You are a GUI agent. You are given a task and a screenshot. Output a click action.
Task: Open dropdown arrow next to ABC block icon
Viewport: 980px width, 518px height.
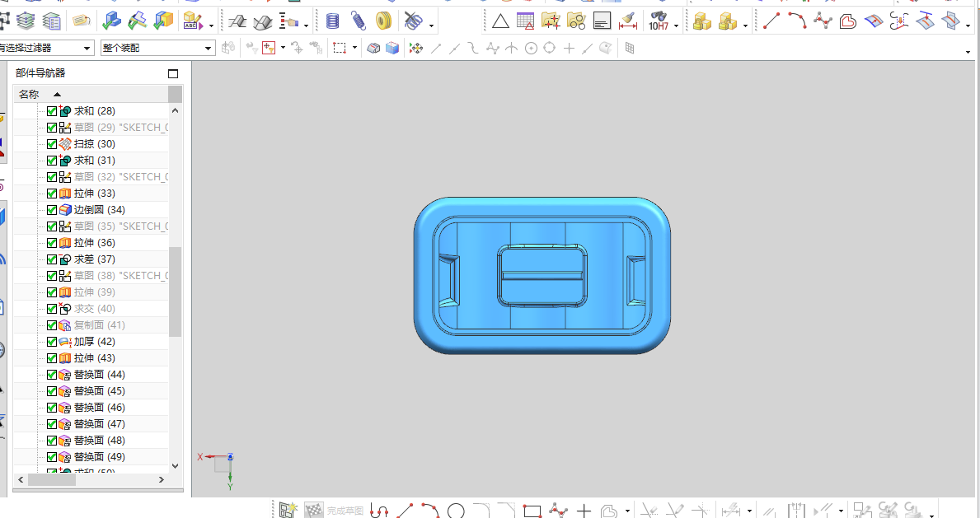point(211,26)
